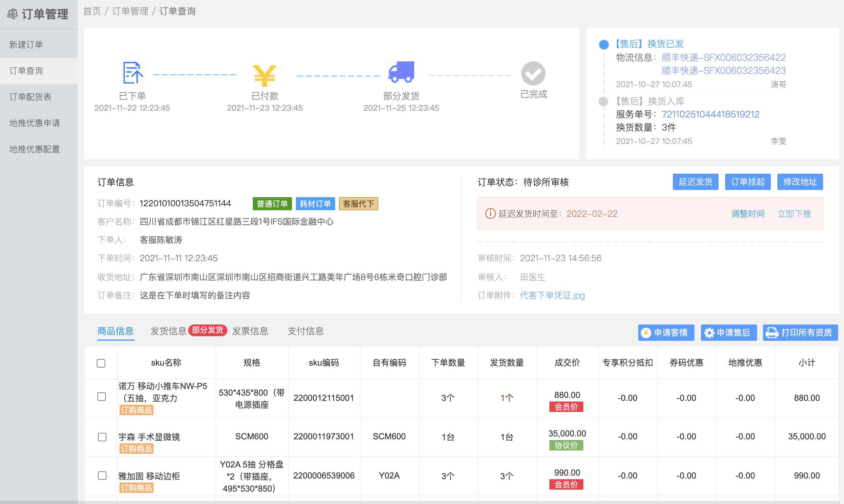This screenshot has width=844, height=504.
Task: Click sku code 2200012115001
Action: [x=324, y=398]
